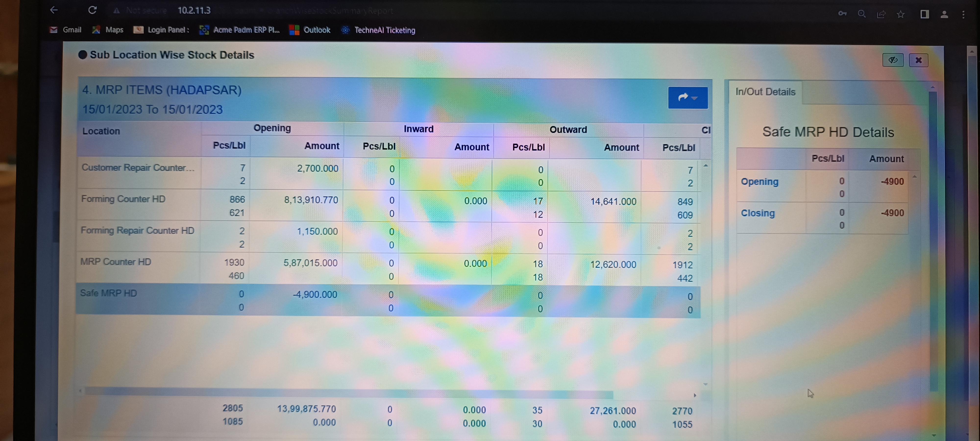Viewport: 980px width, 441px height.
Task: Click horizontal scrollbar thumb under table
Action: click(x=349, y=393)
